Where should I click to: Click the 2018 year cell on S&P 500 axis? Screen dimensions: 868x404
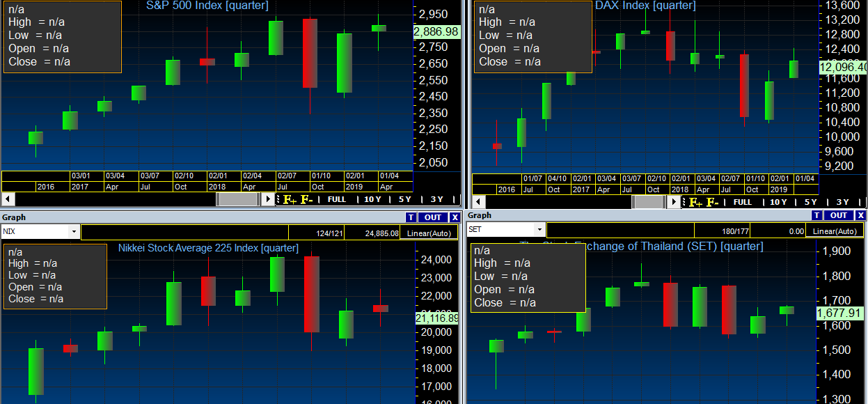[224, 187]
